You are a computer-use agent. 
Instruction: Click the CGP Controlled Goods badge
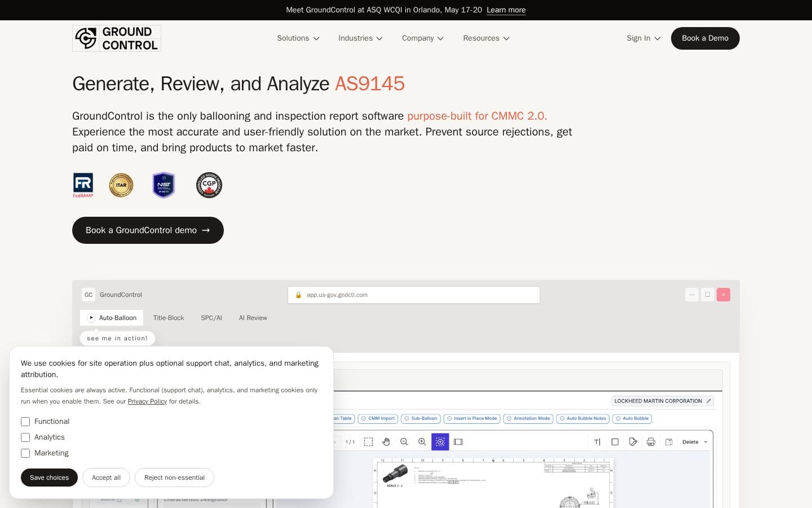[209, 185]
